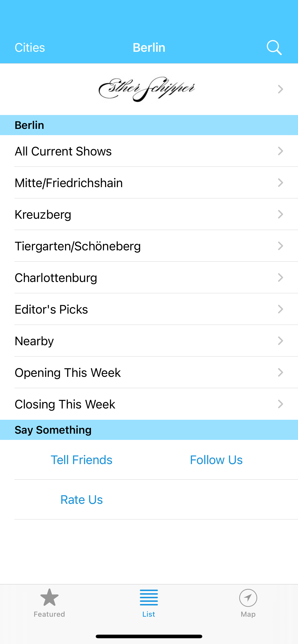Image resolution: width=298 pixels, height=644 pixels.
Task: Tap the Closing This Week chevron
Action: (x=280, y=404)
